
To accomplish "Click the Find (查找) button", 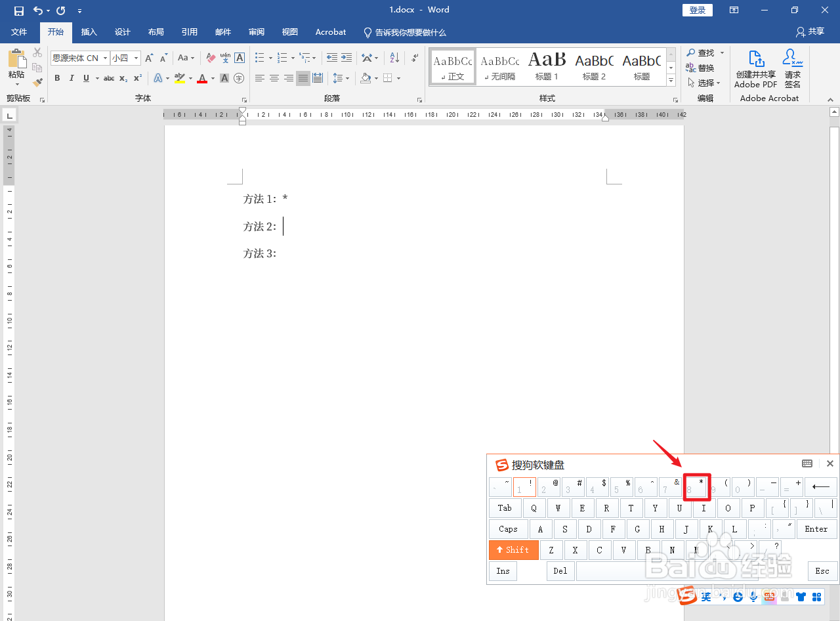I will pos(701,53).
